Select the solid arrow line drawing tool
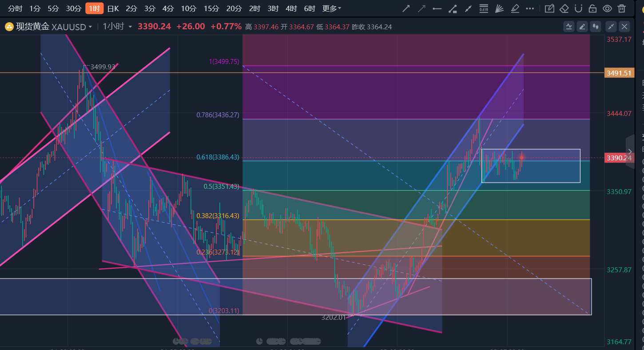The width and height of the screenshot is (644, 350). pyautogui.click(x=406, y=8)
